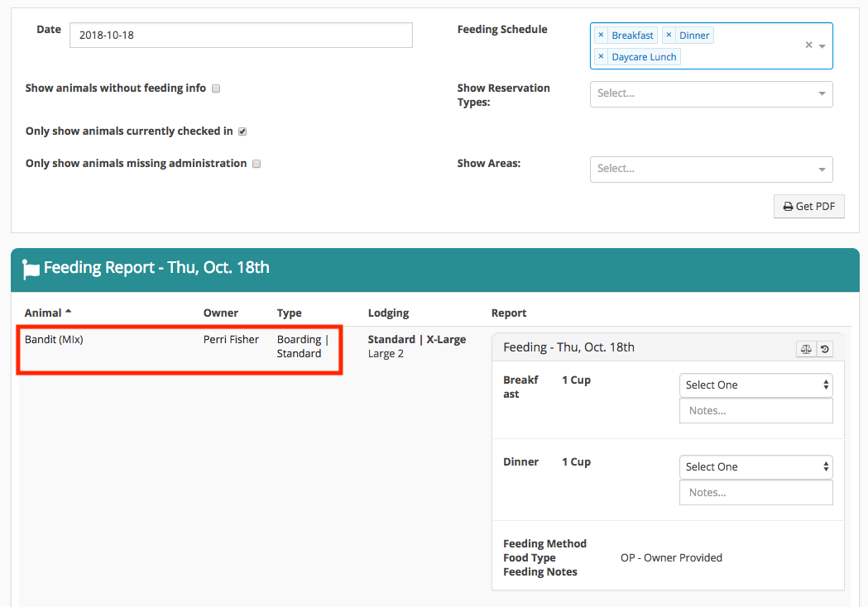868x607 pixels.
Task: Clear all Feeding Schedule selections
Action: pyautogui.click(x=808, y=45)
